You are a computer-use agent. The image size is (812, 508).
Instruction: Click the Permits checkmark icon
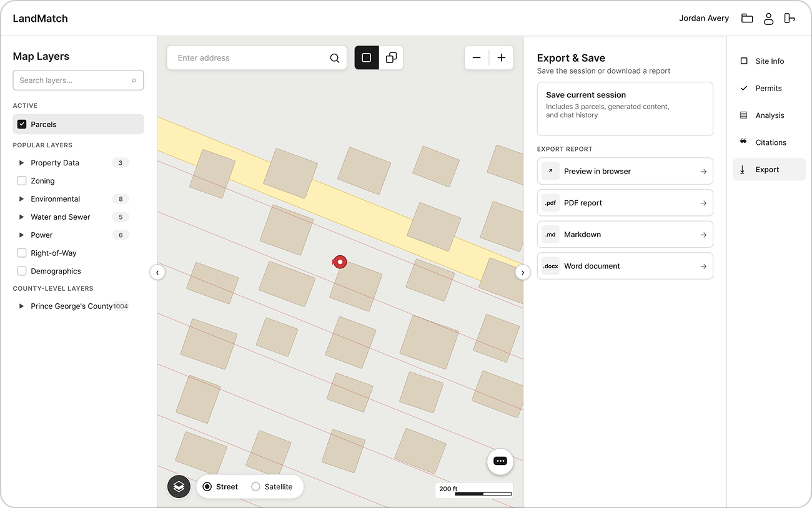coord(744,88)
